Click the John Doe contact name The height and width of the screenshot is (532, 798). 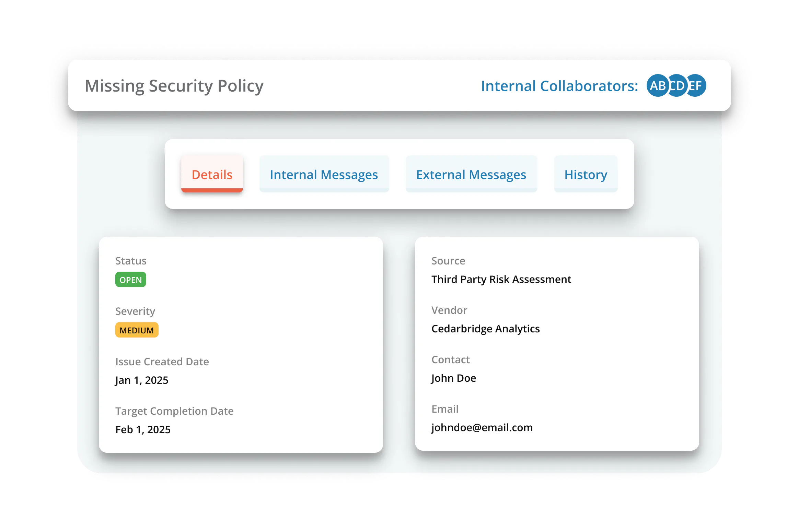click(453, 378)
